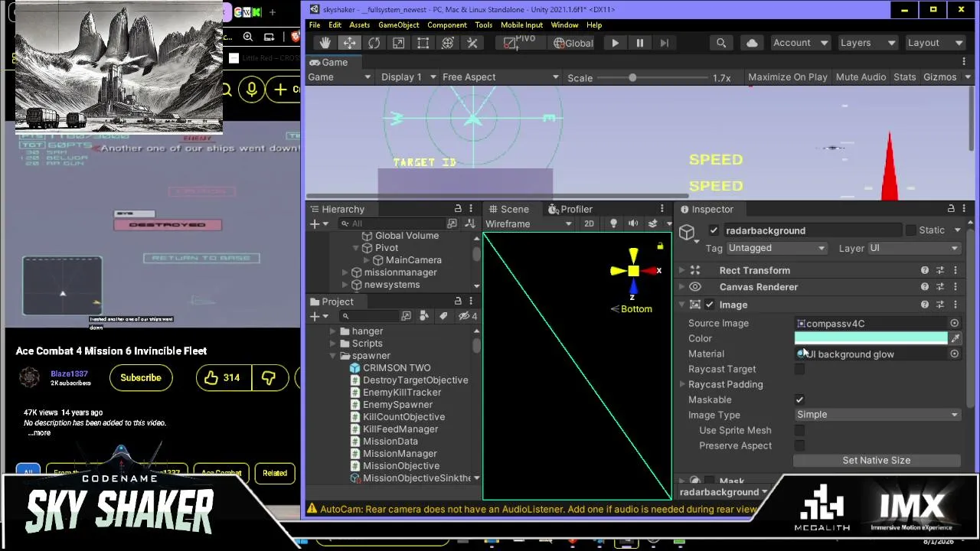Screen dimensions: 980x551
Task: Select the Rect tool in Unity toolbar
Action: click(x=423, y=43)
